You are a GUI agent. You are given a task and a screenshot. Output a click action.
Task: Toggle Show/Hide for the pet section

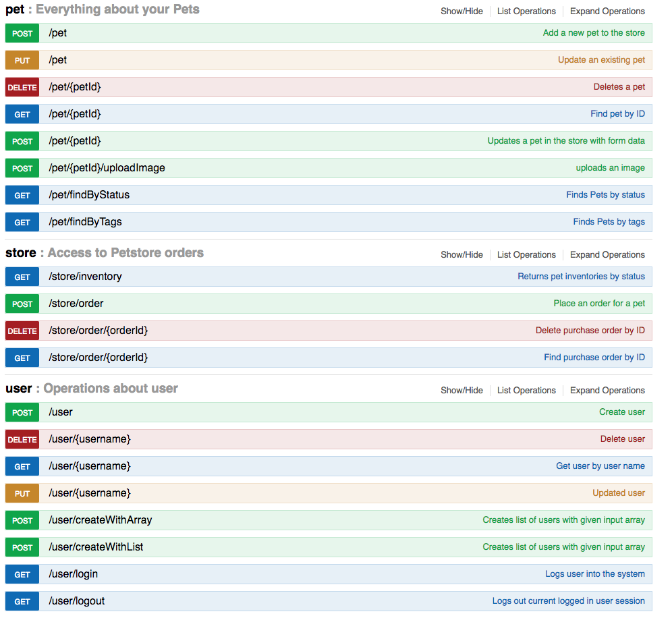(461, 11)
